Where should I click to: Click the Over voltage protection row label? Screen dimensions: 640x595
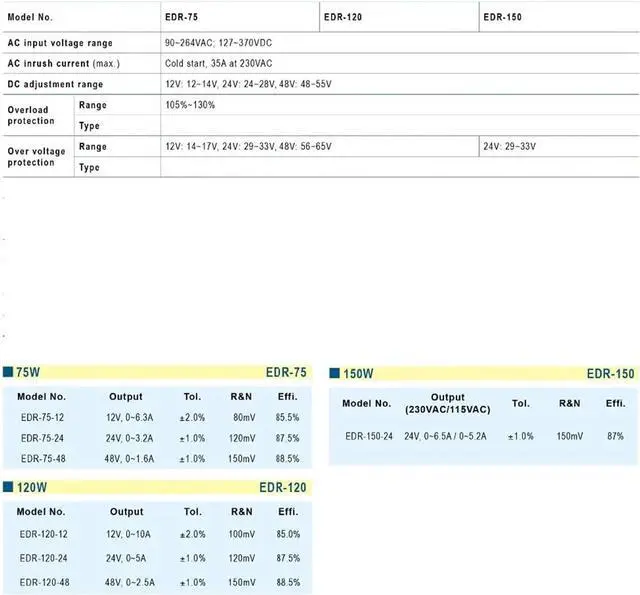point(36,157)
